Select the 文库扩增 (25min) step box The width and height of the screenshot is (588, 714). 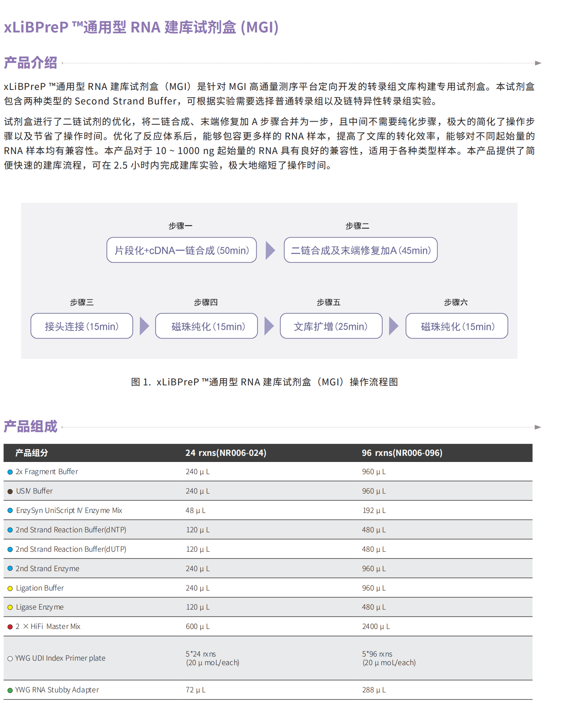[331, 326]
